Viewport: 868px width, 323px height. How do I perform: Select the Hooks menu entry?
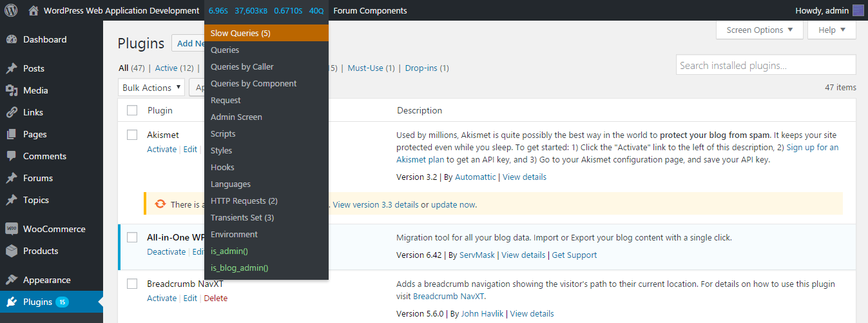coord(267,167)
